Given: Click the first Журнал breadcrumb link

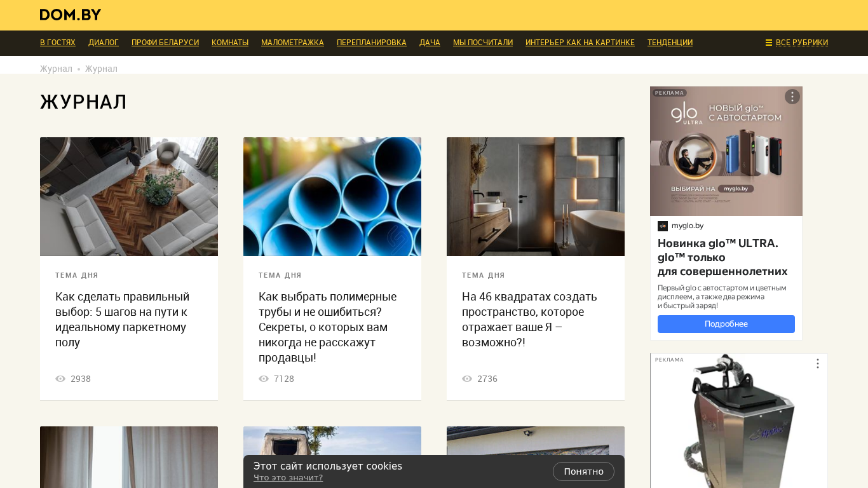Looking at the screenshot, I should [x=56, y=69].
